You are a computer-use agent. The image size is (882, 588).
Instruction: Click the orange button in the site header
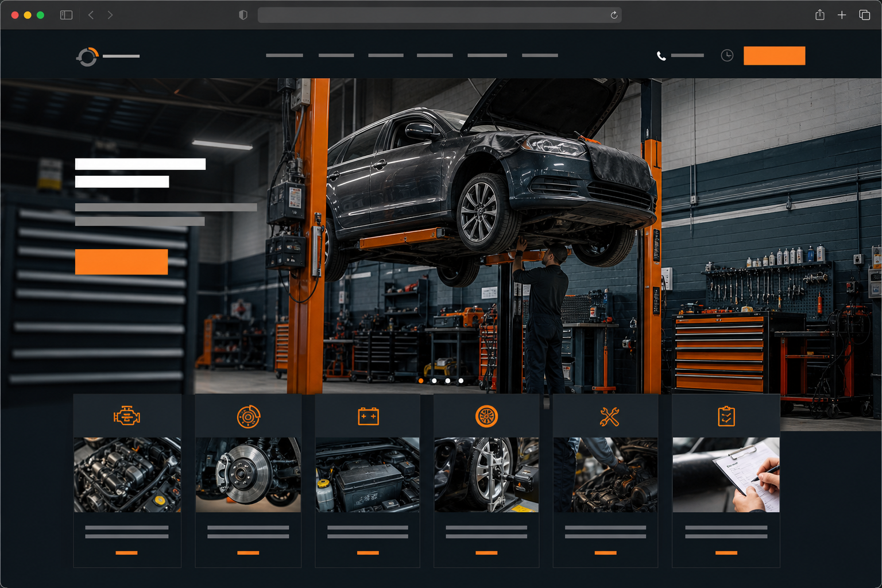pos(774,56)
